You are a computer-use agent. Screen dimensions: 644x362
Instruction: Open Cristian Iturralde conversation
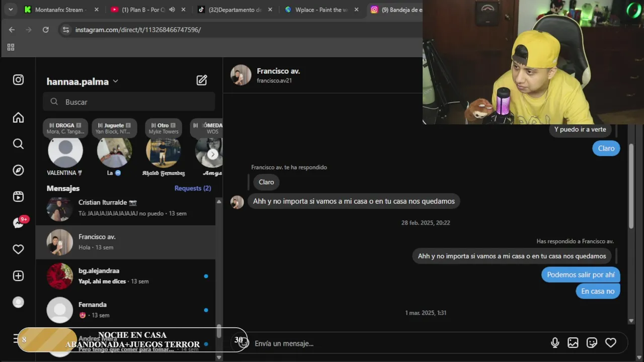126,208
